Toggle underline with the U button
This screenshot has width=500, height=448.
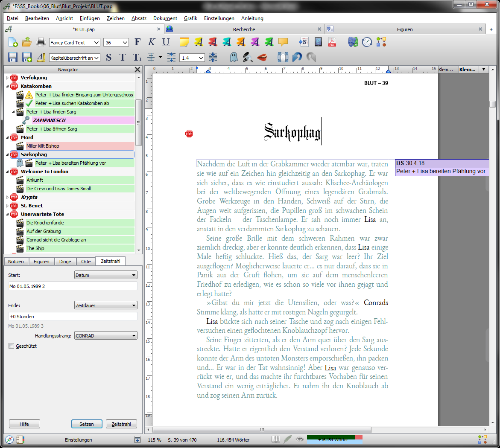[166, 42]
